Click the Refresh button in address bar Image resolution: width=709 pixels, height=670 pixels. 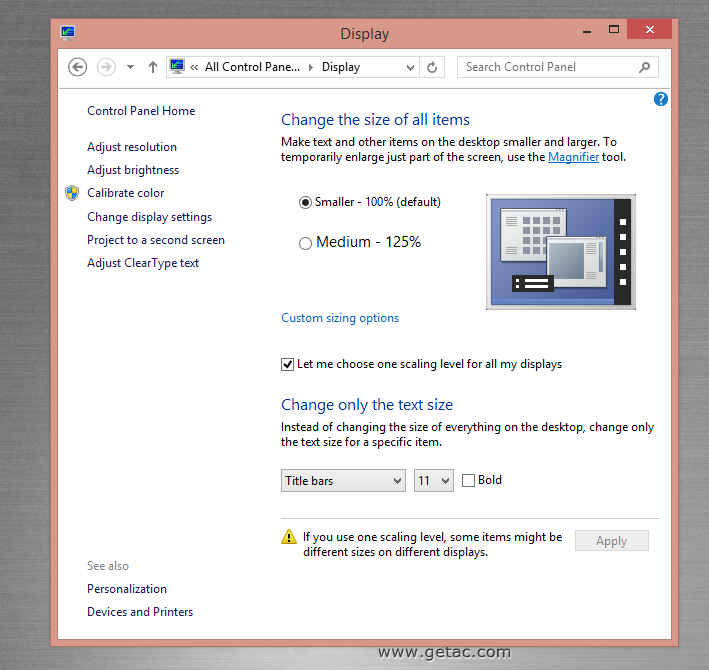[432, 67]
